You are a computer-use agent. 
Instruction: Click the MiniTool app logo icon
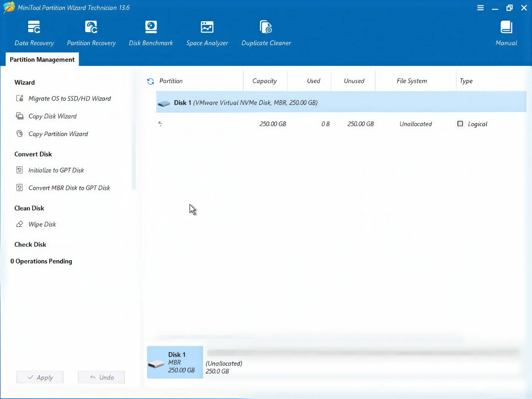click(x=9, y=7)
